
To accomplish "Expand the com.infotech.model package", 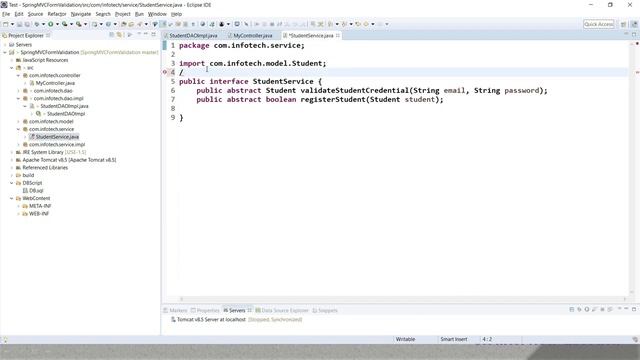I will pyautogui.click(x=18, y=122).
